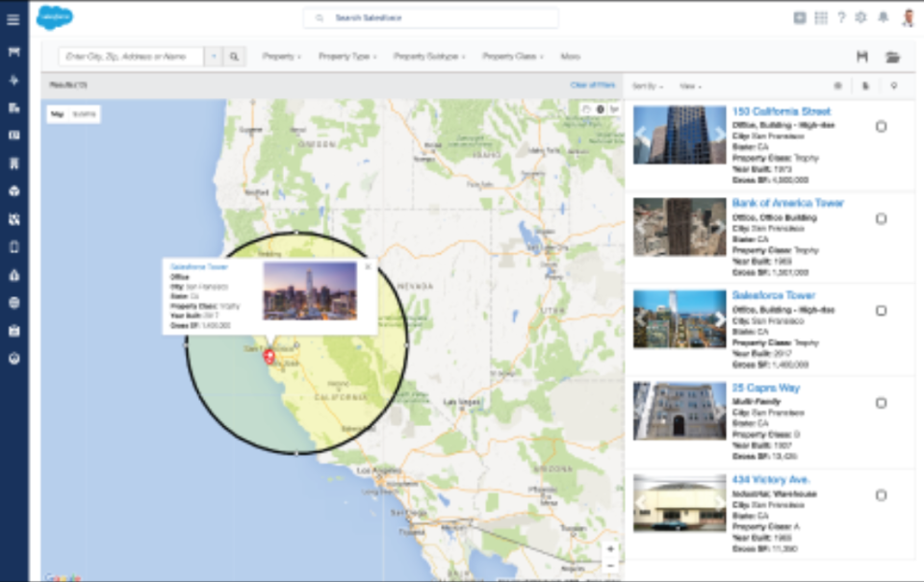Image resolution: width=924 pixels, height=582 pixels.
Task: Open the notifications bell icon
Action: tap(883, 16)
